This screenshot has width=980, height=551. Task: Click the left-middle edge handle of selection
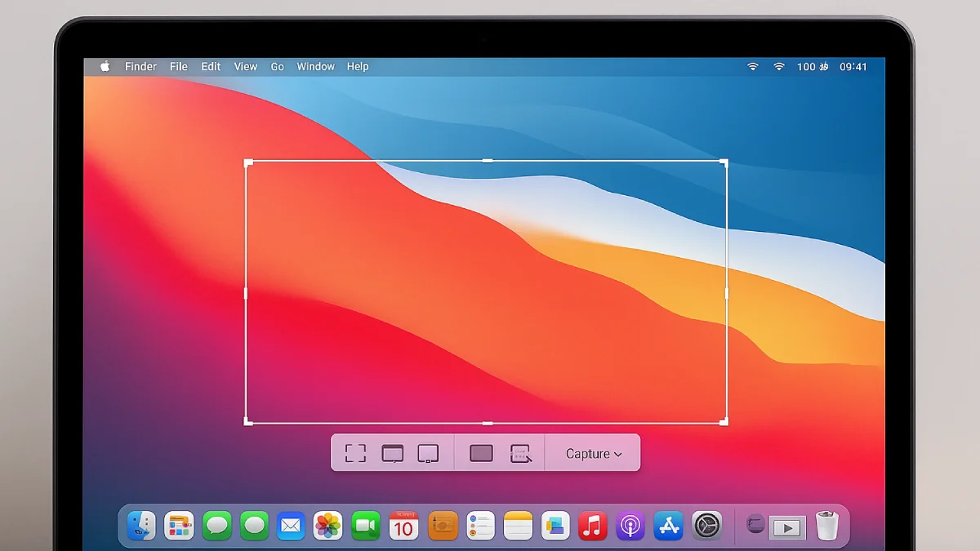tap(246, 292)
